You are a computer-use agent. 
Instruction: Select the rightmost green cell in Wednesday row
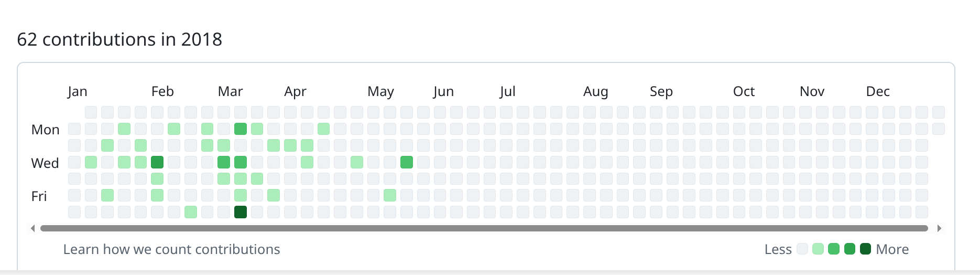pyautogui.click(x=407, y=162)
